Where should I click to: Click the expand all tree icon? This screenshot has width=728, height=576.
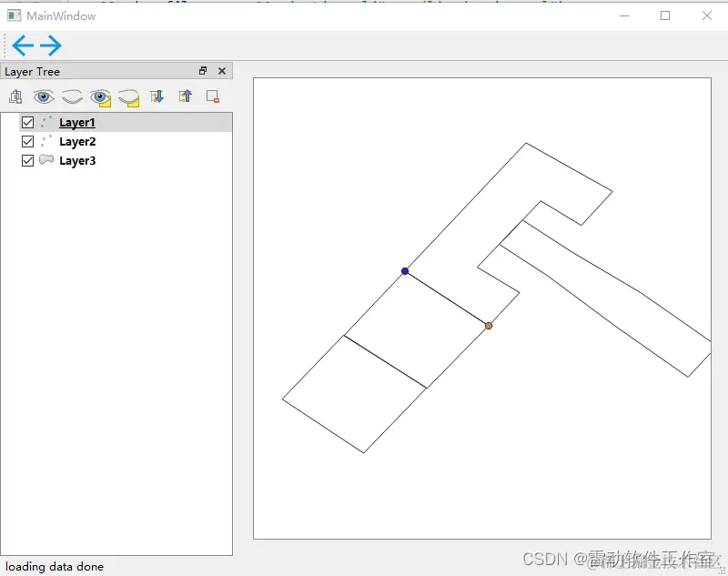157,96
